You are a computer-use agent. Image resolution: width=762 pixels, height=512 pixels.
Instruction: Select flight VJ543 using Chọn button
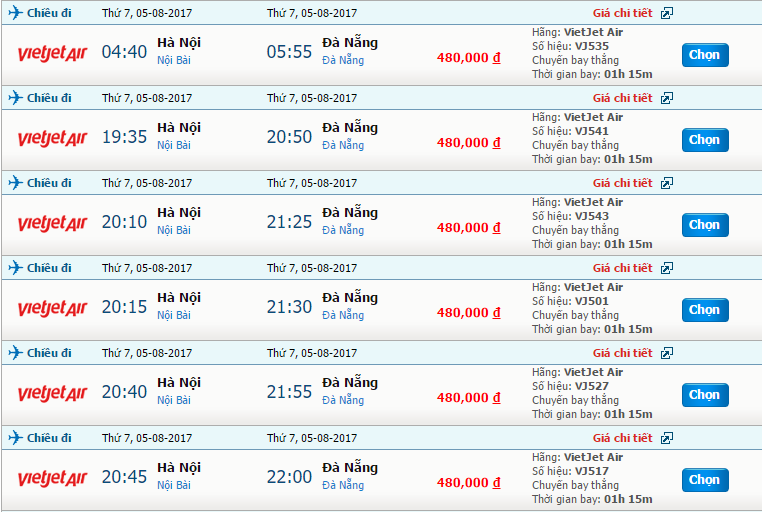(x=704, y=225)
